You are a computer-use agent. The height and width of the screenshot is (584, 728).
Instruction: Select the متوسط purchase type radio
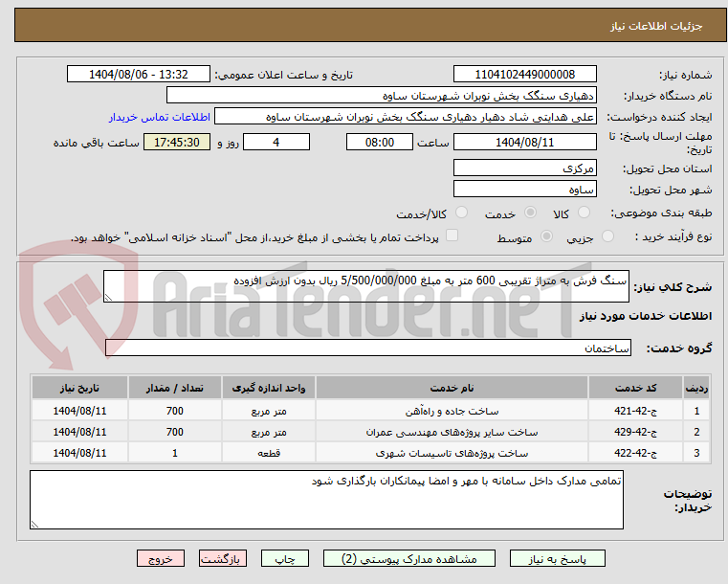[x=547, y=236]
